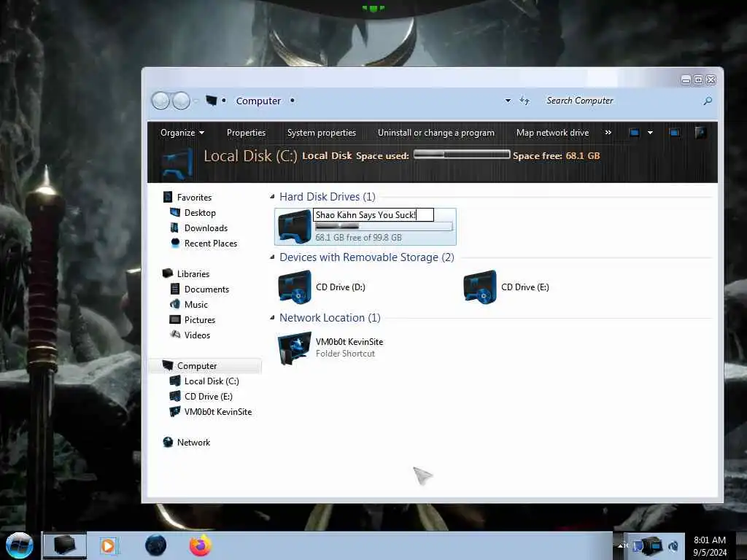Viewport: 747px width, 560px height.
Task: Click the computer icon in address bar
Action: 211,101
